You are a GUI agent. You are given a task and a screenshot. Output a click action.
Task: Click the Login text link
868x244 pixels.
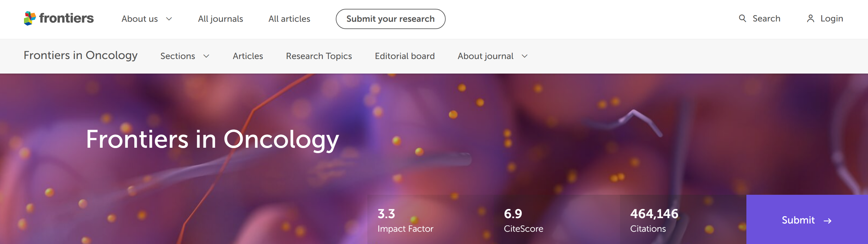tap(831, 19)
